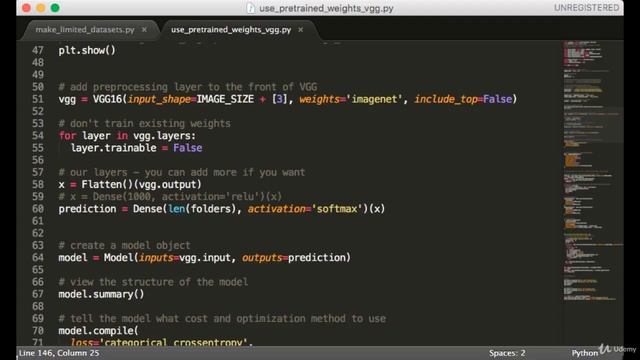Image resolution: width=640 pixels, height=360 pixels.
Task: Click the VGG16 function call
Action: (107, 99)
